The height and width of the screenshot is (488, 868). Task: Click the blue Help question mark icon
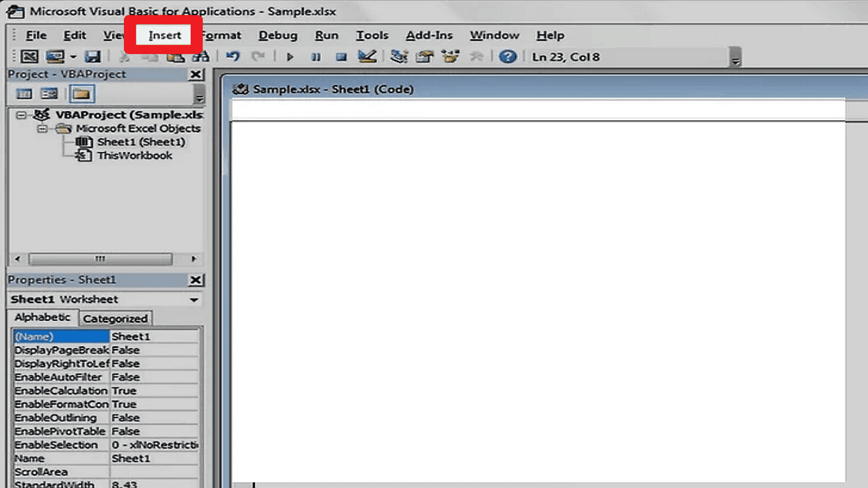click(508, 57)
